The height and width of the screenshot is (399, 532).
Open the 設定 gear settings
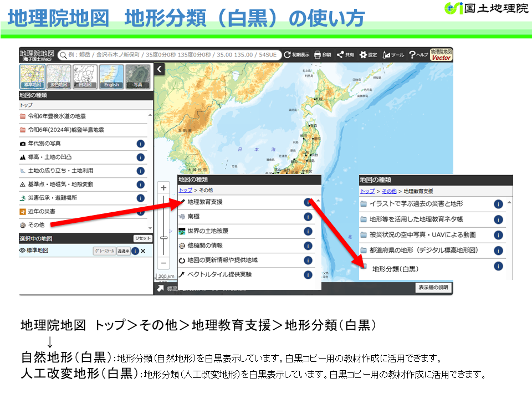(368, 55)
